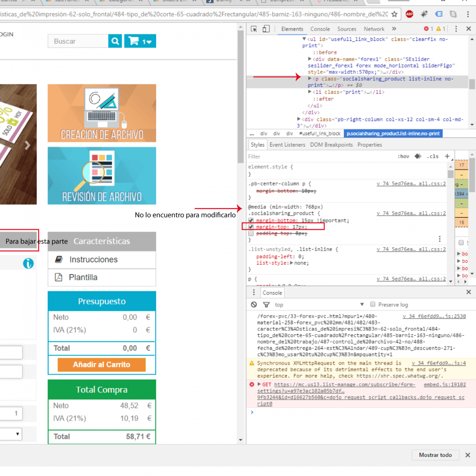Click the blue search magnifier button
The height and width of the screenshot is (476, 476).
pos(115,41)
